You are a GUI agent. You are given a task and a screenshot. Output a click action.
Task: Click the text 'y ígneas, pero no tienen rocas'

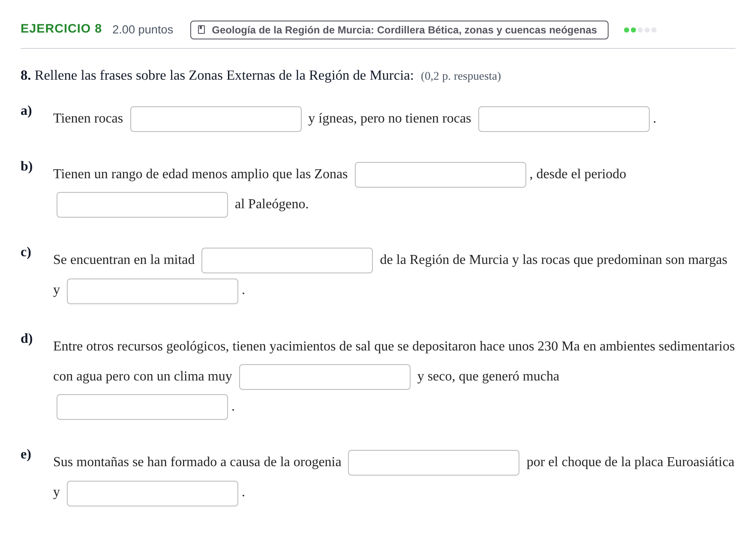click(x=390, y=118)
